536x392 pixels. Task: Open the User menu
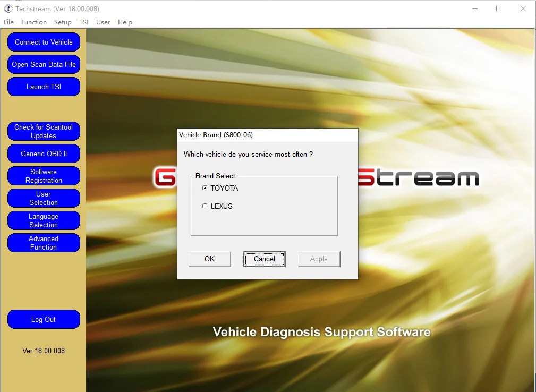click(103, 22)
